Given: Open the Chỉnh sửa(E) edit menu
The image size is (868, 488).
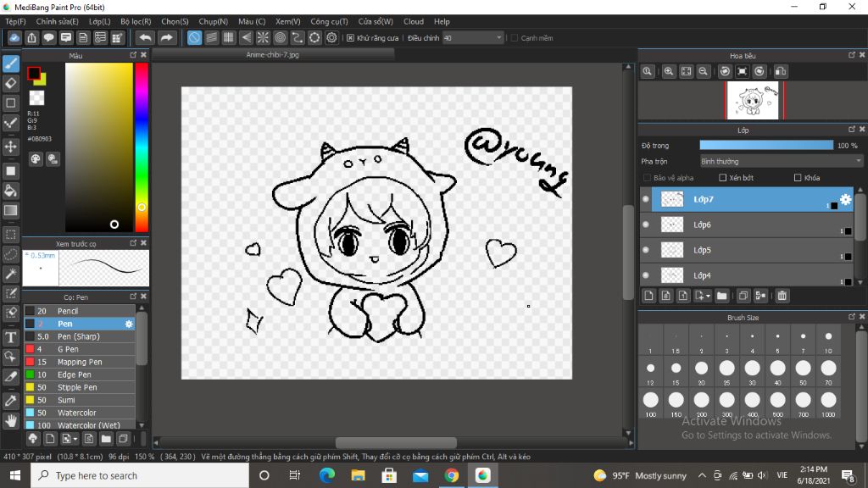Looking at the screenshot, I should pos(57,21).
